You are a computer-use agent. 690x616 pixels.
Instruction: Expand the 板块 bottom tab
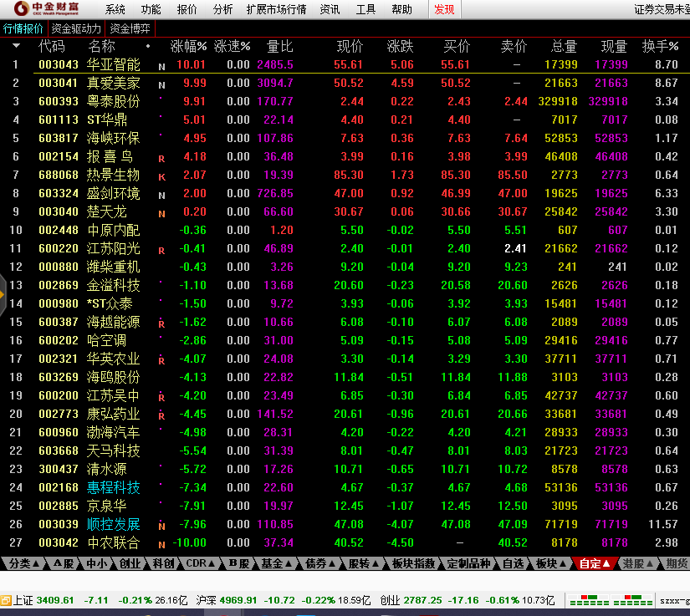[551, 563]
